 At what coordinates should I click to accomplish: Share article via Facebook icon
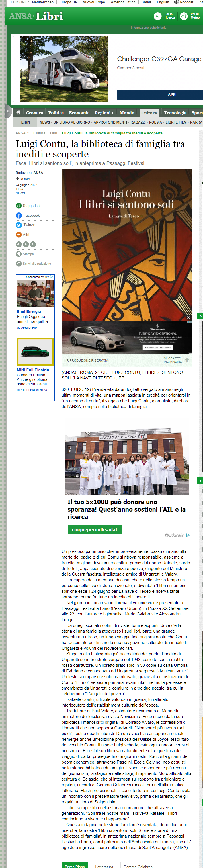pyautogui.click(x=19, y=215)
